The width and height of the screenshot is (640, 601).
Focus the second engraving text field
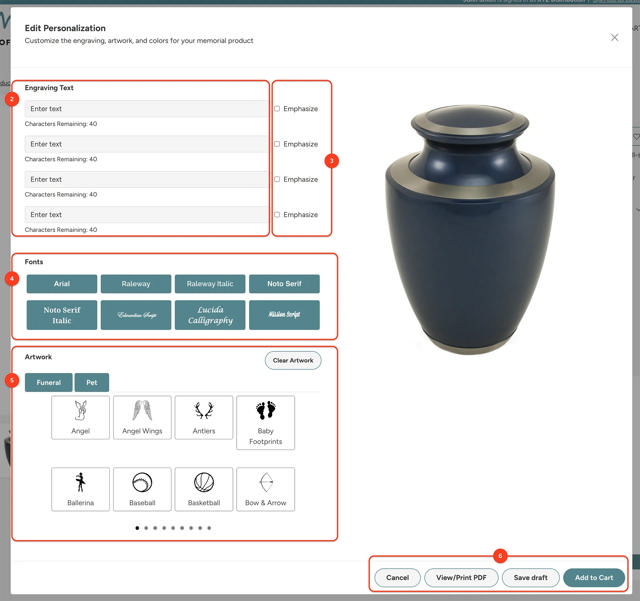pyautogui.click(x=146, y=144)
